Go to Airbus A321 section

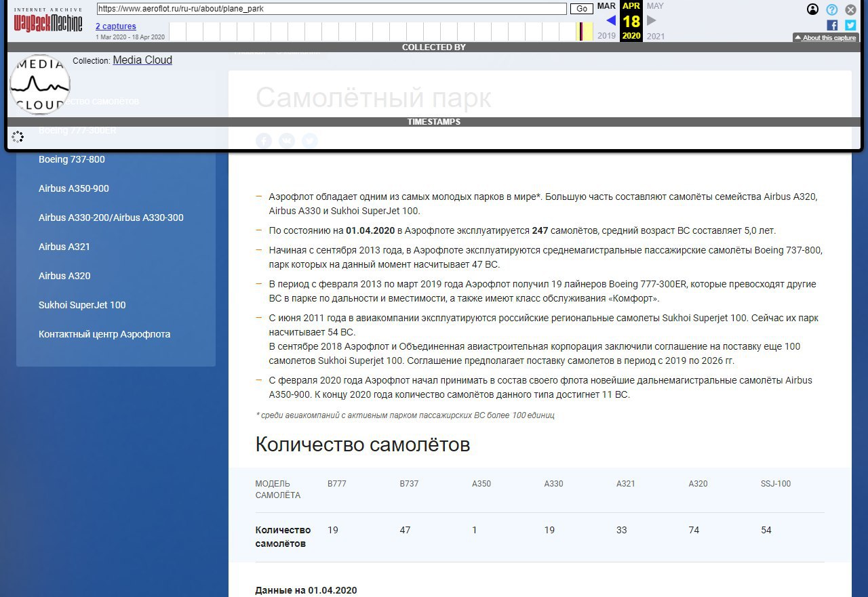point(64,247)
